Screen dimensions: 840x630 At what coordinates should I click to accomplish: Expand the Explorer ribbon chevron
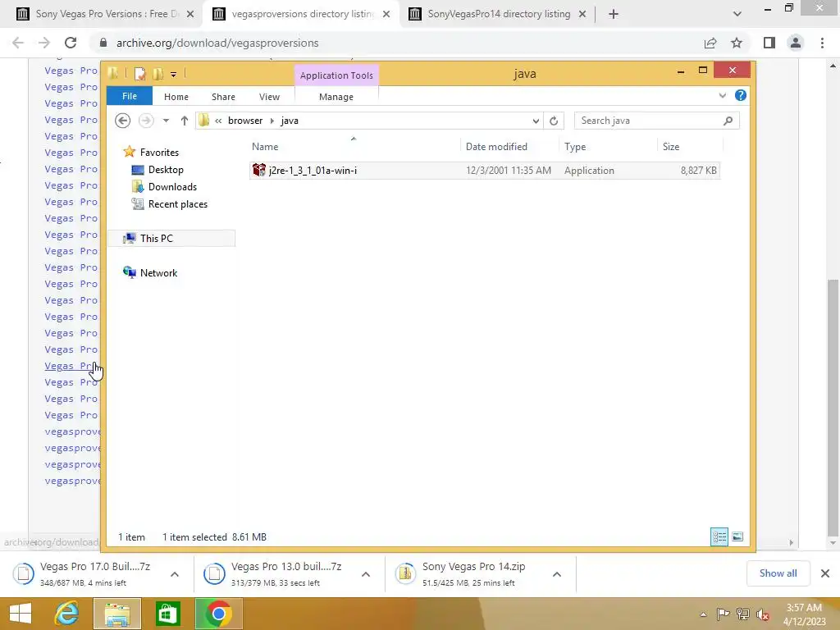722,95
